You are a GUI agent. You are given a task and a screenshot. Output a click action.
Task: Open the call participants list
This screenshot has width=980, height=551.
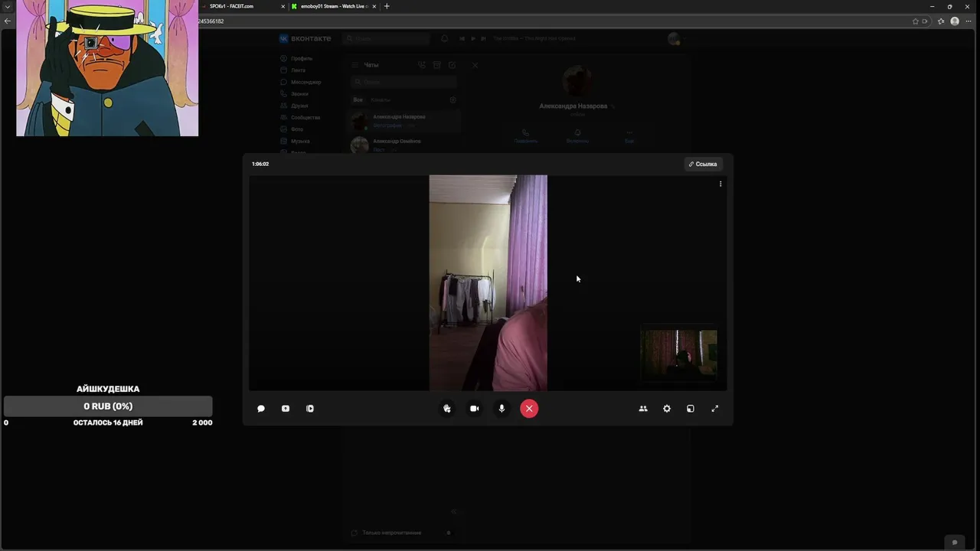coord(643,409)
